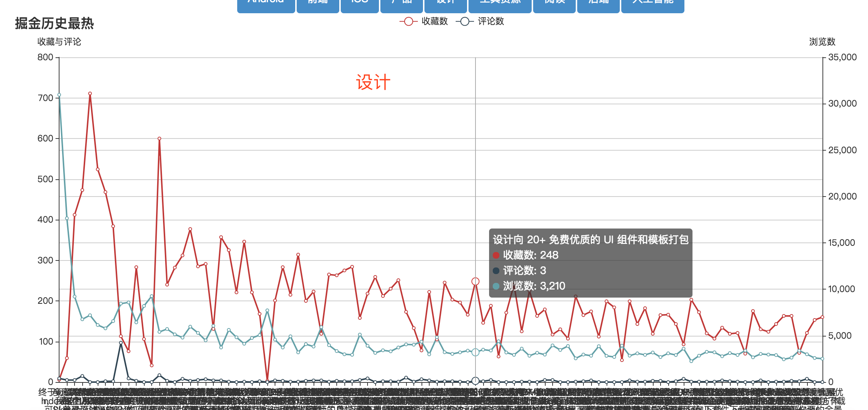This screenshot has width=868, height=410.
Task: Click the right axis label 20,000
Action: pyautogui.click(x=842, y=197)
